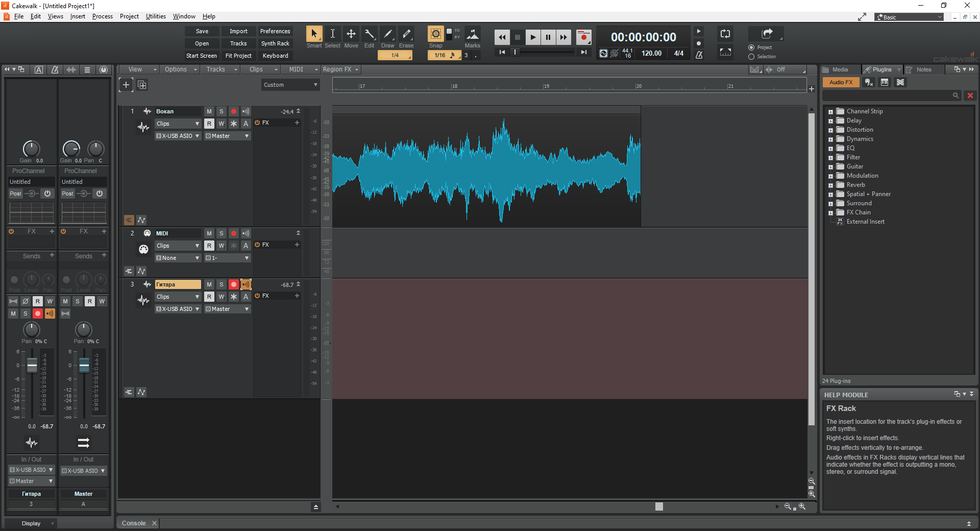
Task: Toggle the Snap to grid button
Action: click(x=435, y=34)
